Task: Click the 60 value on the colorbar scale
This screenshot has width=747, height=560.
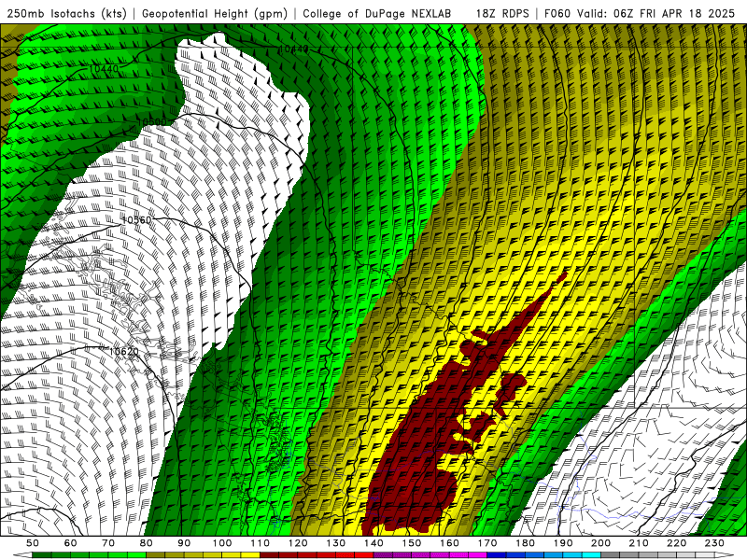Action: 71,543
